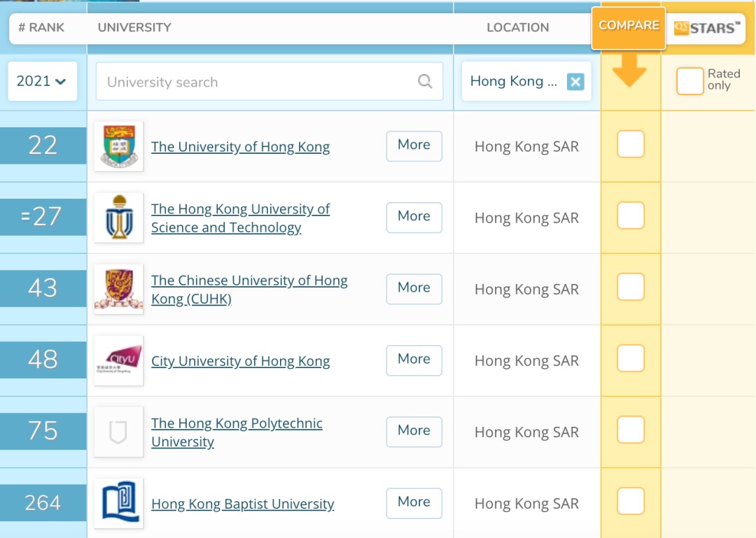The width and height of the screenshot is (756, 538).
Task: Open The Hong Kong Polytechnic University link
Action: [x=237, y=432]
